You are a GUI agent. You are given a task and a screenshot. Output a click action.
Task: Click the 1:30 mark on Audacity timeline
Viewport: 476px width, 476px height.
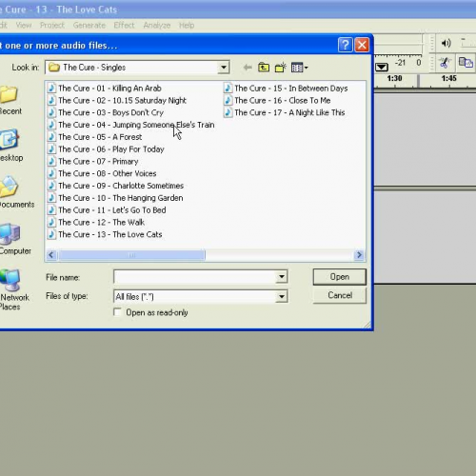pos(394,78)
